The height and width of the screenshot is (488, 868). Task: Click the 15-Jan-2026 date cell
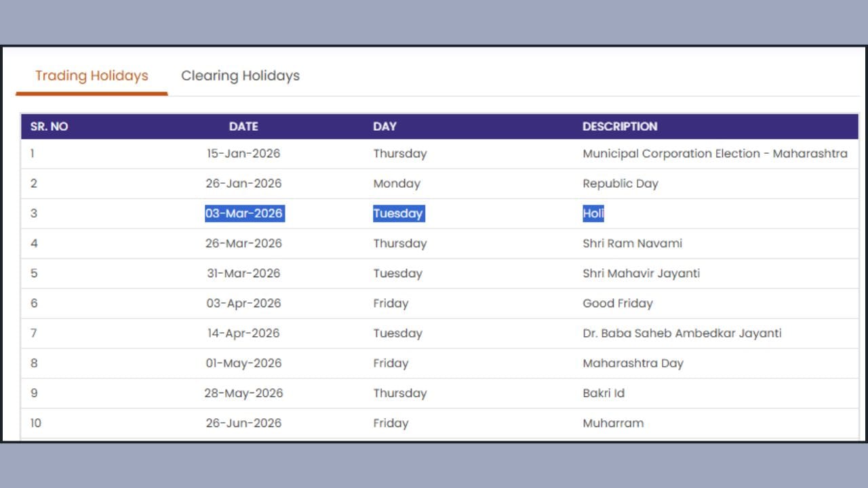tap(243, 154)
